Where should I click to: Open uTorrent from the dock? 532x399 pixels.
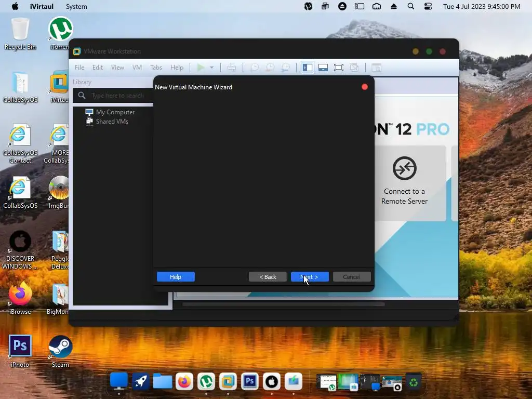coord(206,382)
